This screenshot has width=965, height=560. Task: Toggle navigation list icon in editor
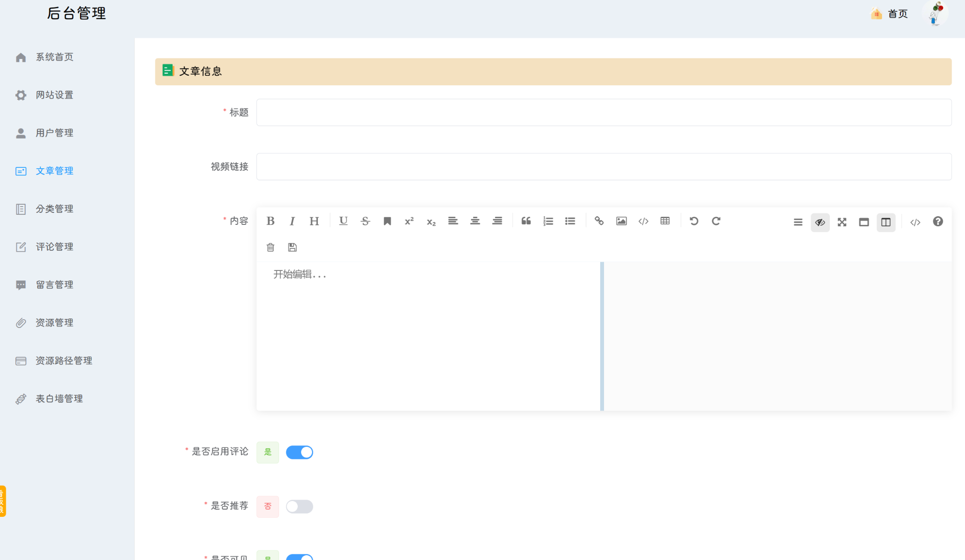(x=798, y=222)
